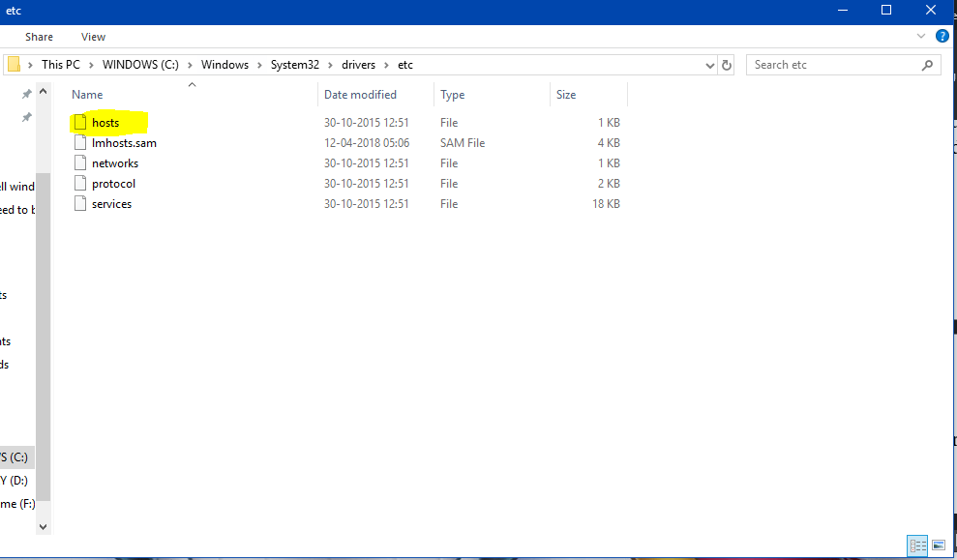Switch to Details view icon
Image resolution: width=957 pixels, height=560 pixels.
917,545
